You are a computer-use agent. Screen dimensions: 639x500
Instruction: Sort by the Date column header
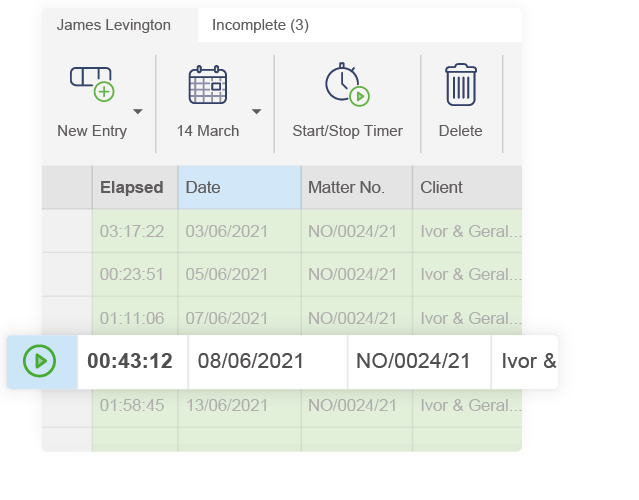point(240,187)
